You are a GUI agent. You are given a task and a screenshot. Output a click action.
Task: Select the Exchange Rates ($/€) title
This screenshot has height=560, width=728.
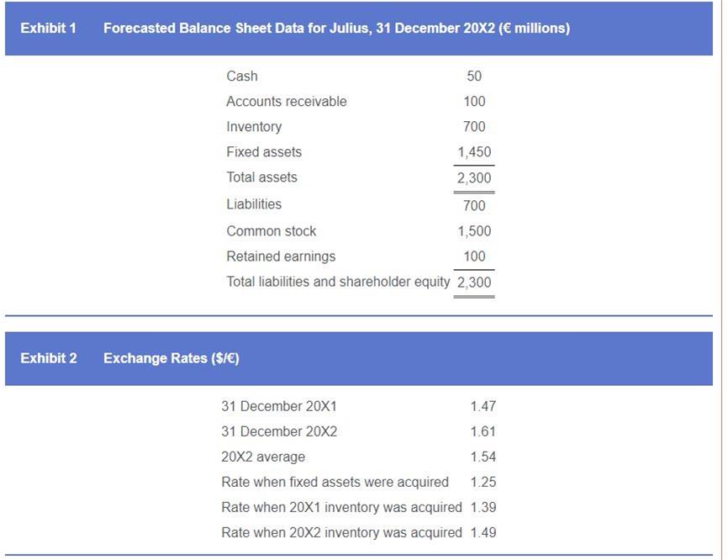[171, 358]
